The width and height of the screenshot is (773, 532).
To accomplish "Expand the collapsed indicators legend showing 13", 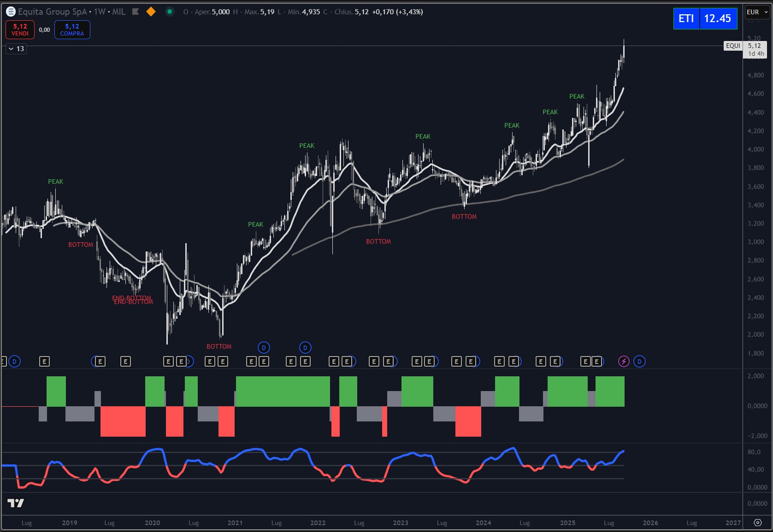I will tap(16, 49).
